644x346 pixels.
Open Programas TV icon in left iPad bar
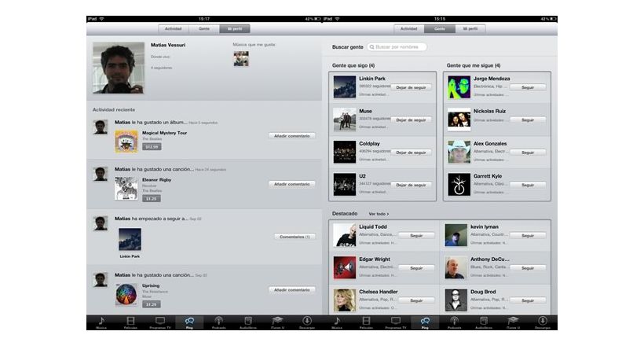(159, 322)
